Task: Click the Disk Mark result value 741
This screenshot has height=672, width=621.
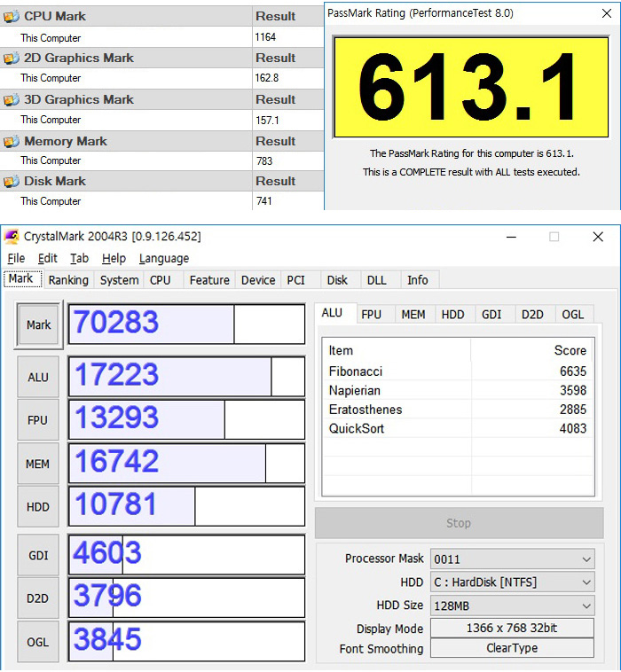Action: tap(264, 201)
